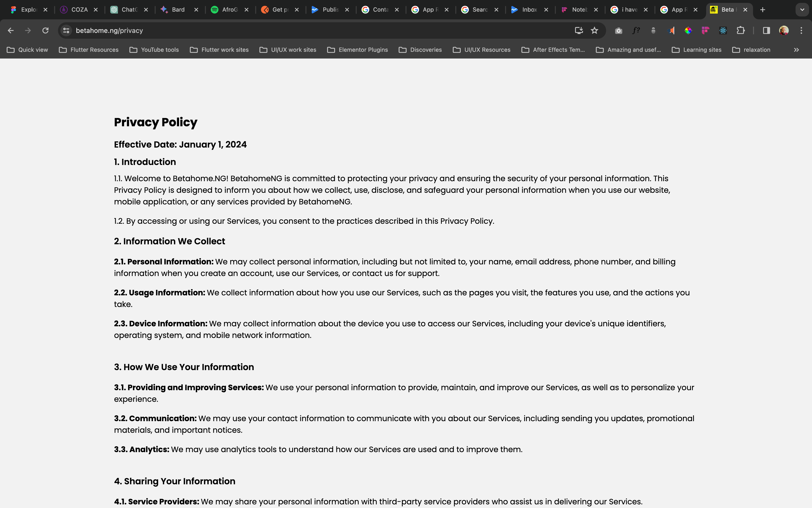Show hidden bookmarks with double chevron
812x508 pixels.
(796, 50)
